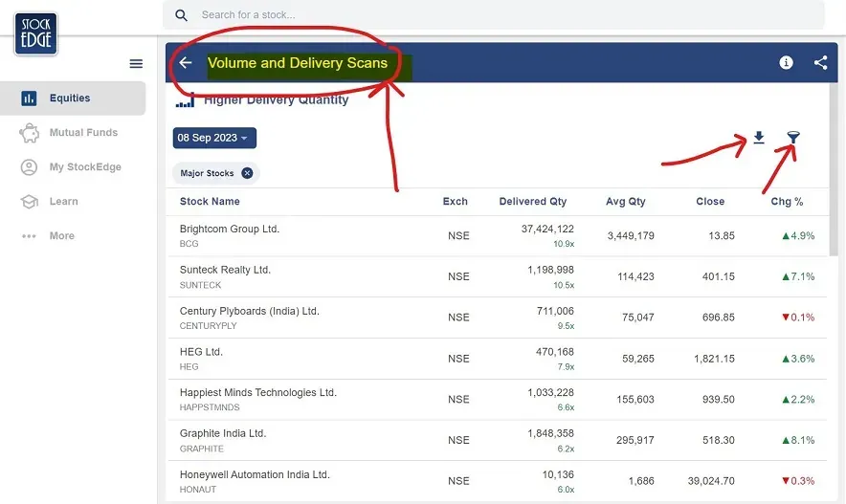Click the BCG ticker symbol
Image resolution: width=846 pixels, height=504 pixels.
pos(189,244)
